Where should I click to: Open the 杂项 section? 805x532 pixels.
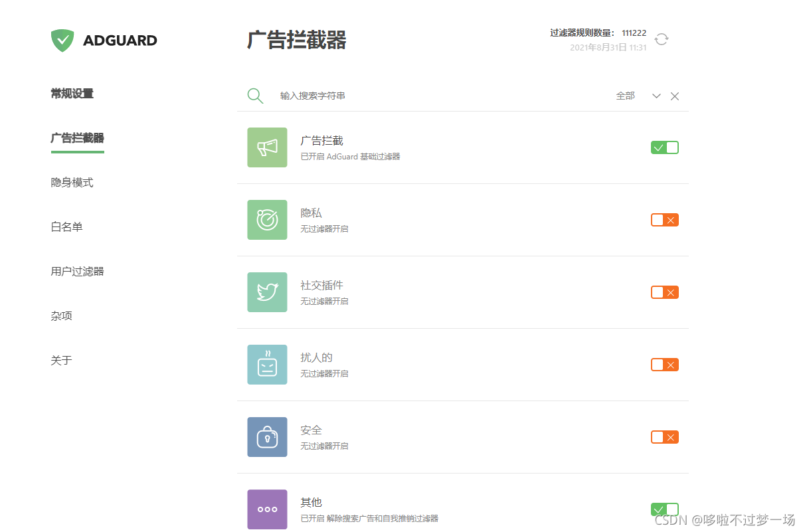pyautogui.click(x=62, y=316)
